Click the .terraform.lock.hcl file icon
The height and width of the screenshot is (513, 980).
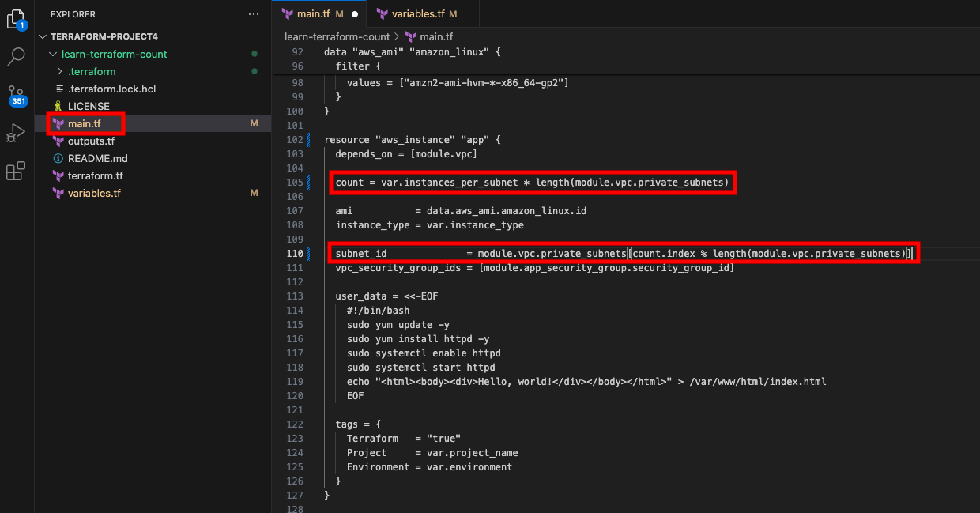tap(59, 89)
